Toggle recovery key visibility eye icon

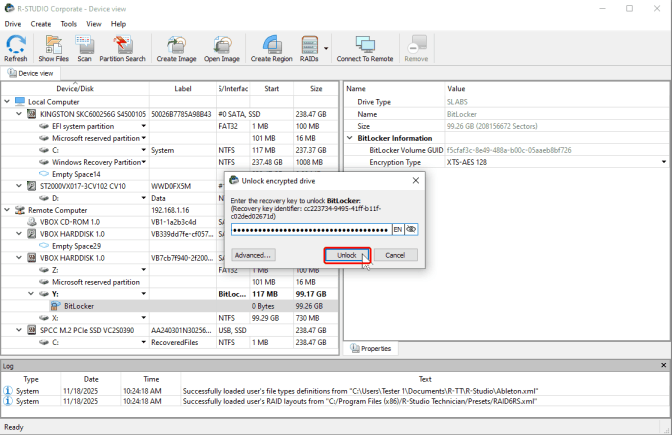coord(411,229)
